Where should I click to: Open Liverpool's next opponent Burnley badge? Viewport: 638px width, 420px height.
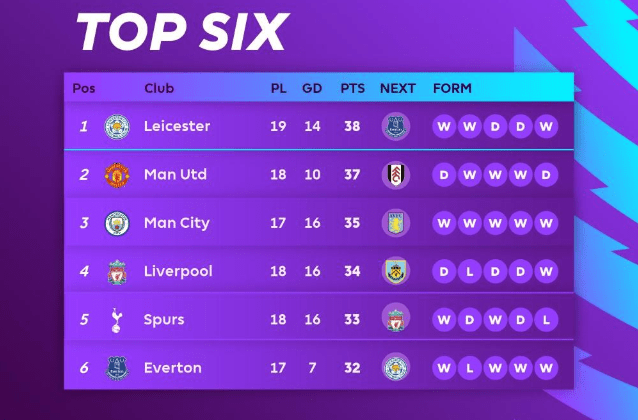[395, 271]
